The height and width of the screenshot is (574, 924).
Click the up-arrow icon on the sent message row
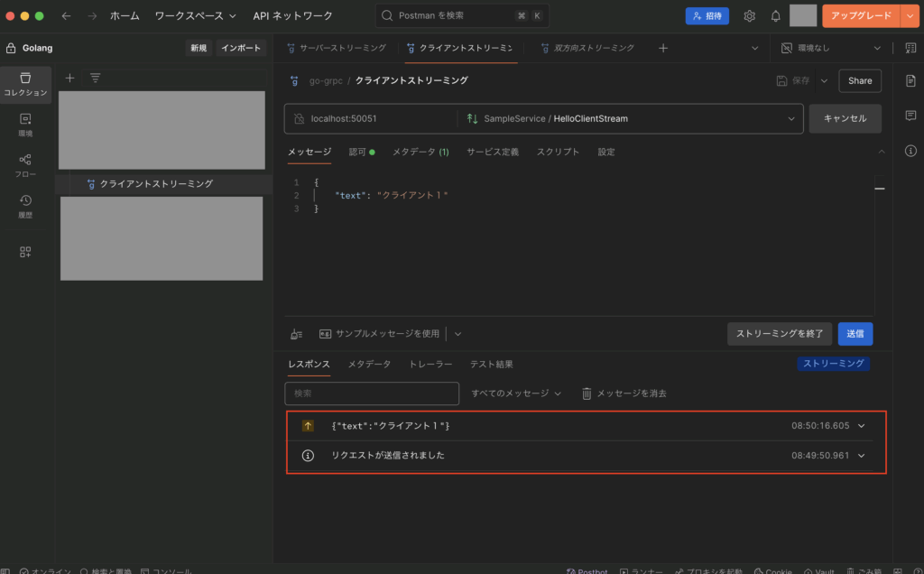308,426
